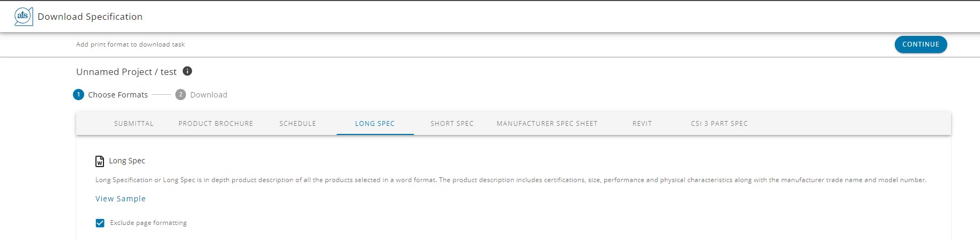Viewport: 980px width, 241px height.
Task: Click the info icon beside project name
Action: point(188,71)
